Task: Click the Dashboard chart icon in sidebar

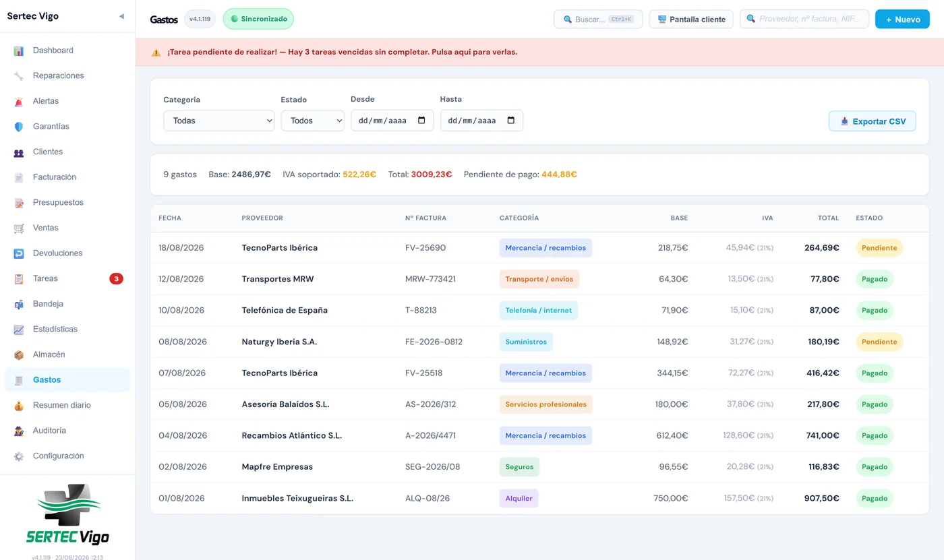Action: pyautogui.click(x=19, y=51)
